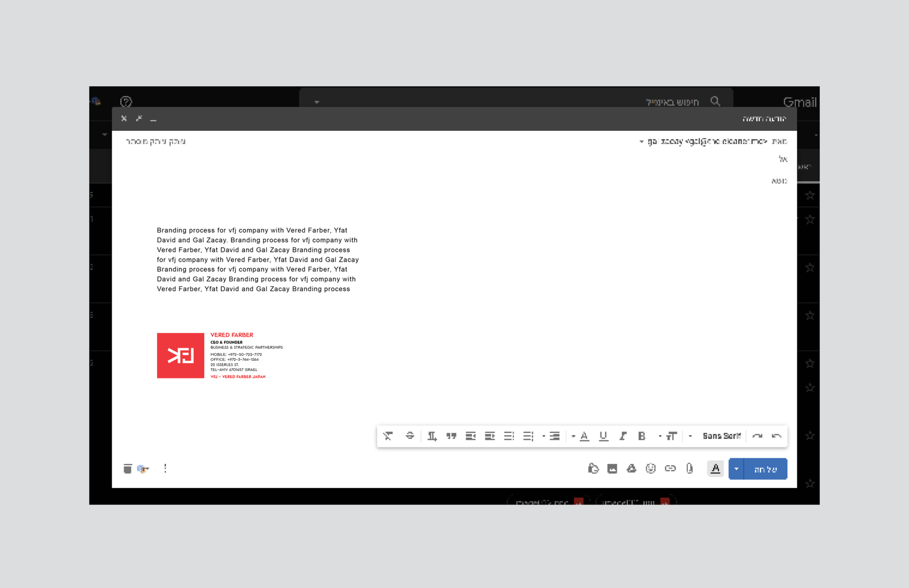The image size is (909, 588).
Task: Redo the last undone edit
Action: pos(757,436)
